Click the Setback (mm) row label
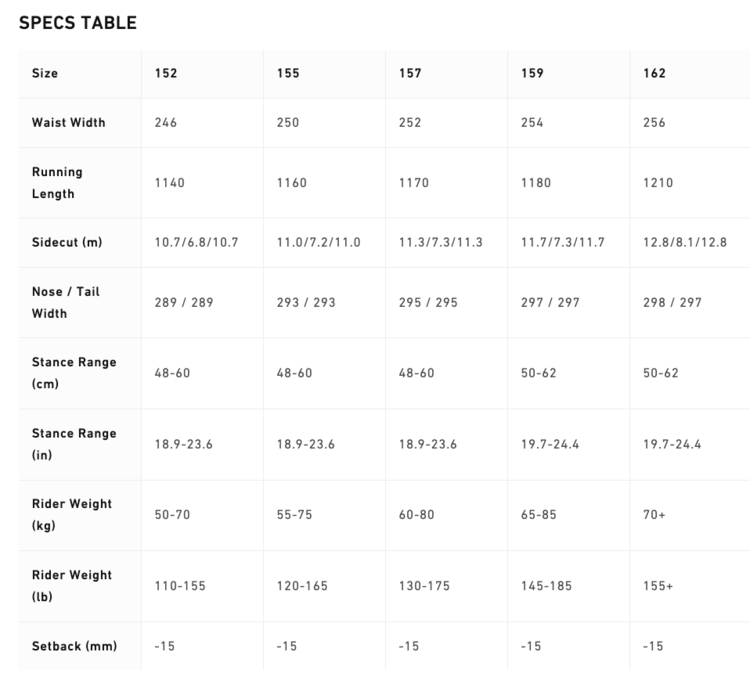 [73, 646]
